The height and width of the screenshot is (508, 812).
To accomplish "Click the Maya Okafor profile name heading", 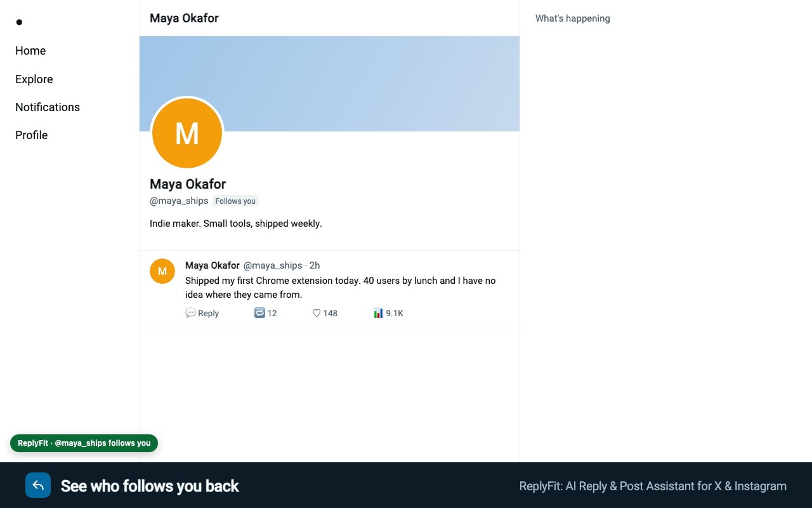I will click(188, 184).
